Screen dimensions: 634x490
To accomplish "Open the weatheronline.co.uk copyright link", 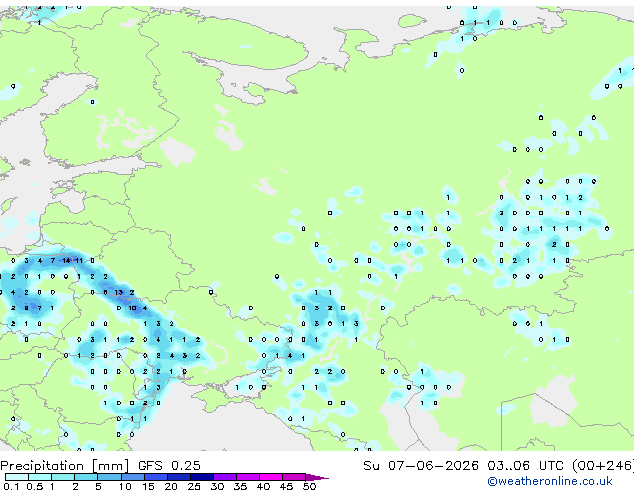I will pos(550,481).
